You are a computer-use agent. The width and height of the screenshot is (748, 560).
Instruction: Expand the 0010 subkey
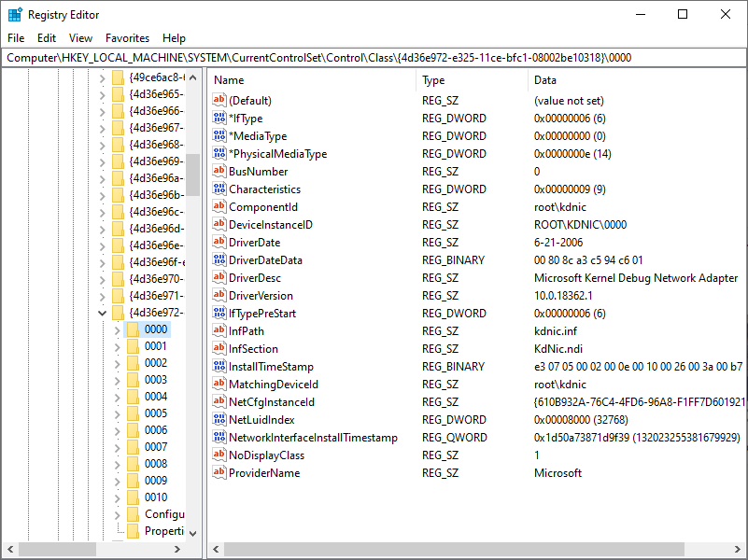coord(118,497)
